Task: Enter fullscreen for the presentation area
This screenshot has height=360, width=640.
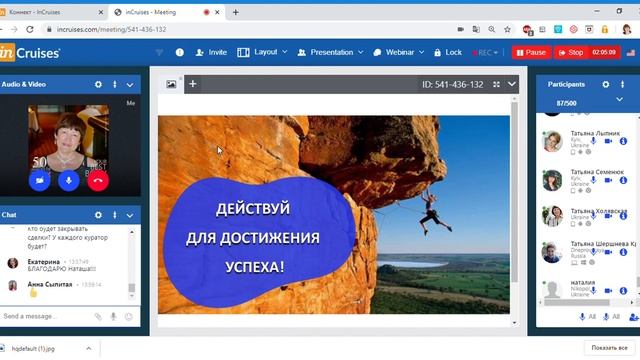Action: [x=496, y=84]
